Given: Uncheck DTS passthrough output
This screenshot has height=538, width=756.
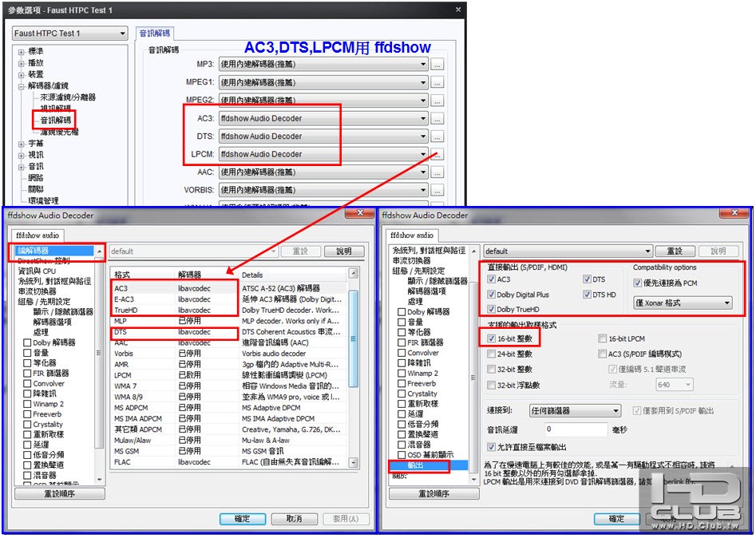Looking at the screenshot, I should (x=587, y=279).
